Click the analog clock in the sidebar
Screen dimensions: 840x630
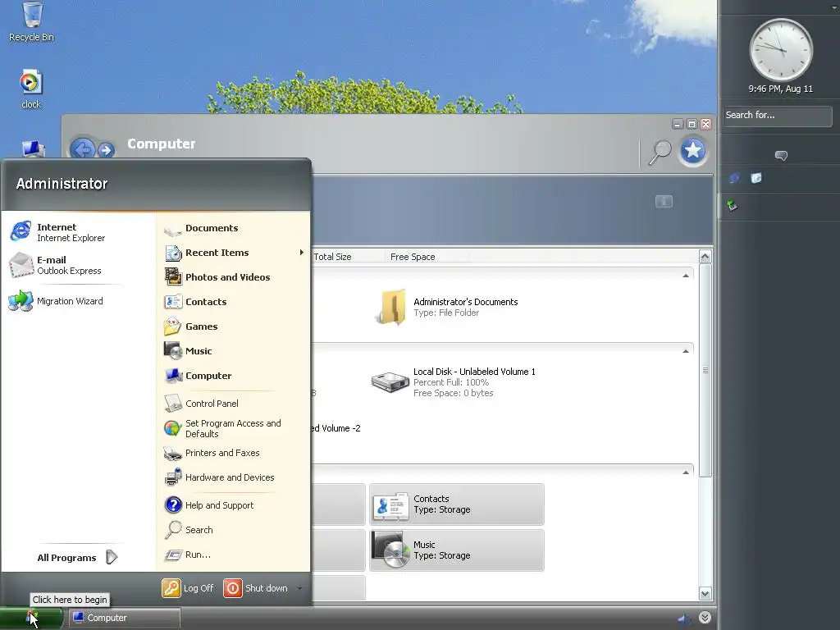(x=781, y=50)
